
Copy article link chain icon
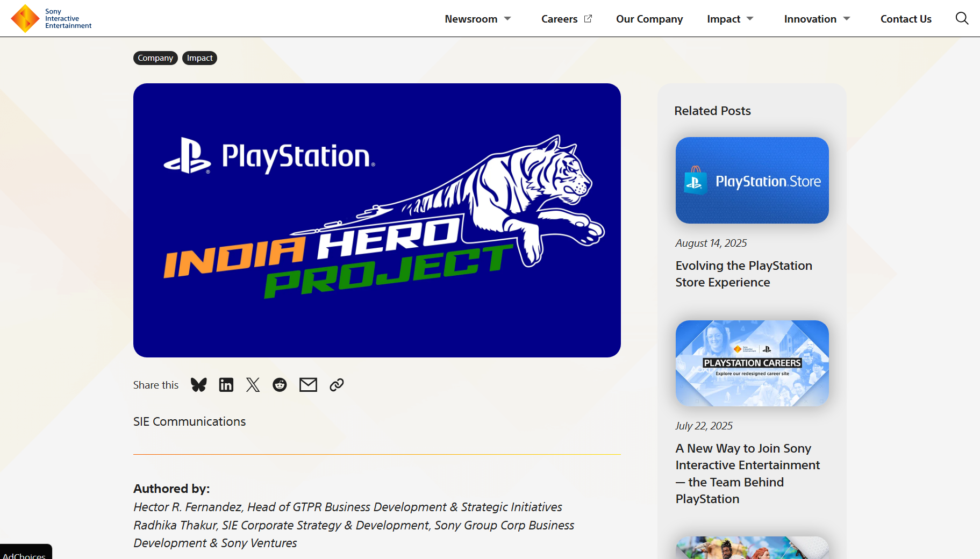pos(337,385)
